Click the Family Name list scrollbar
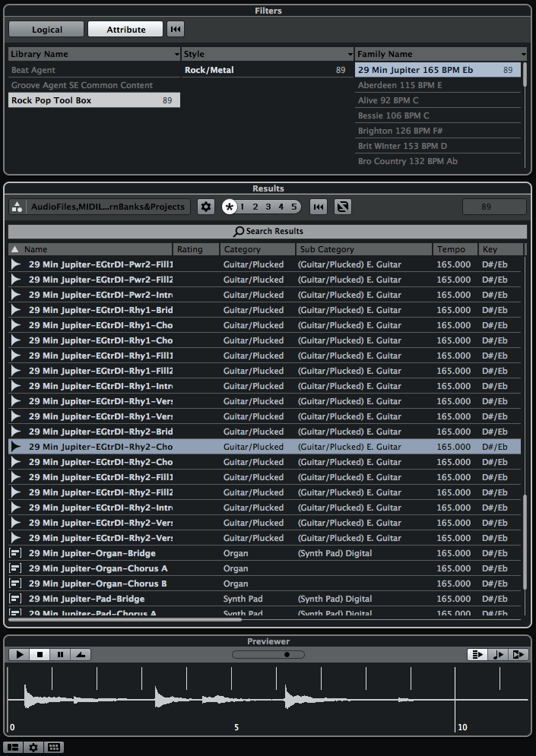The width and height of the screenshot is (536, 756). point(525,74)
